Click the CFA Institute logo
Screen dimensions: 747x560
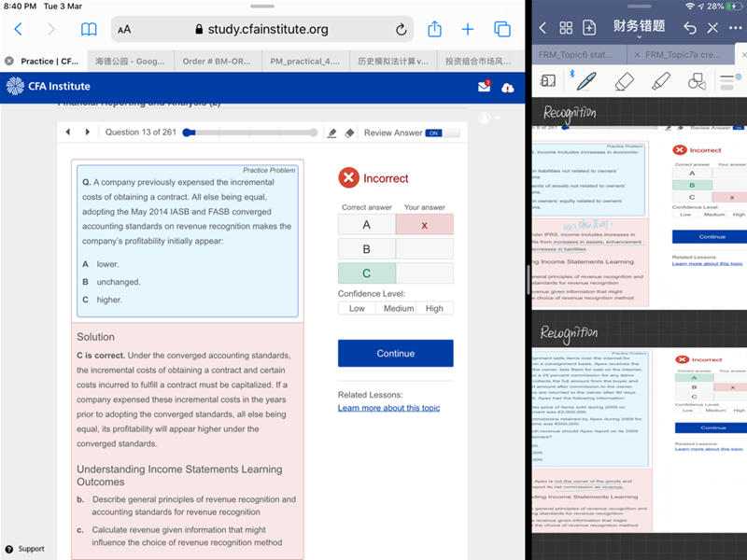49,86
